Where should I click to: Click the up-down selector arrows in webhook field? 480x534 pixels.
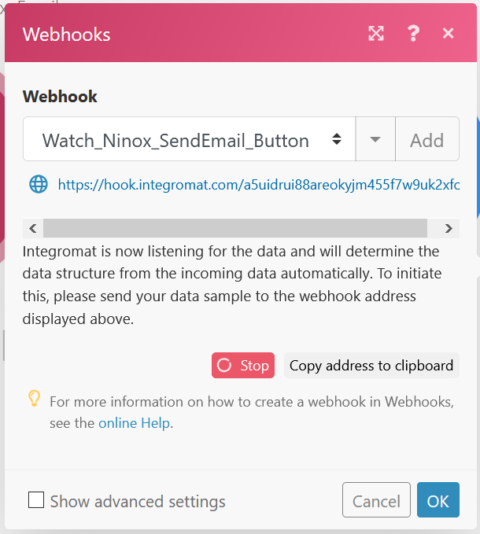click(x=337, y=139)
